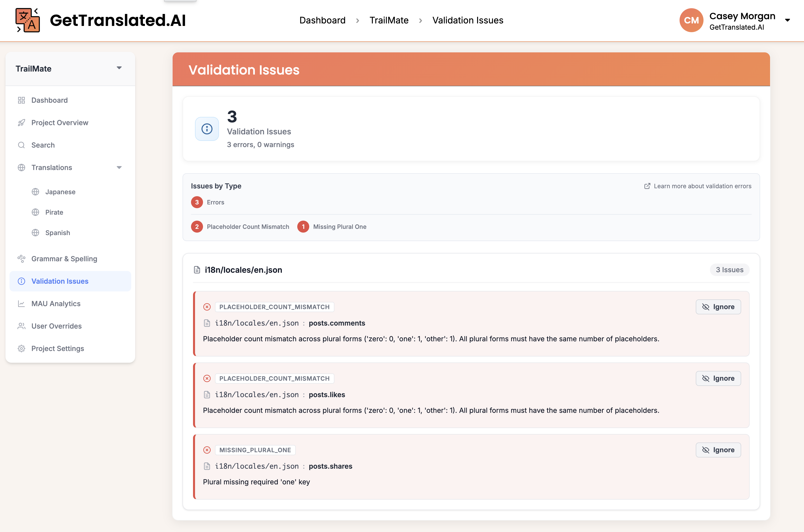Click the User Overrides people icon
The height and width of the screenshot is (532, 804).
click(21, 326)
